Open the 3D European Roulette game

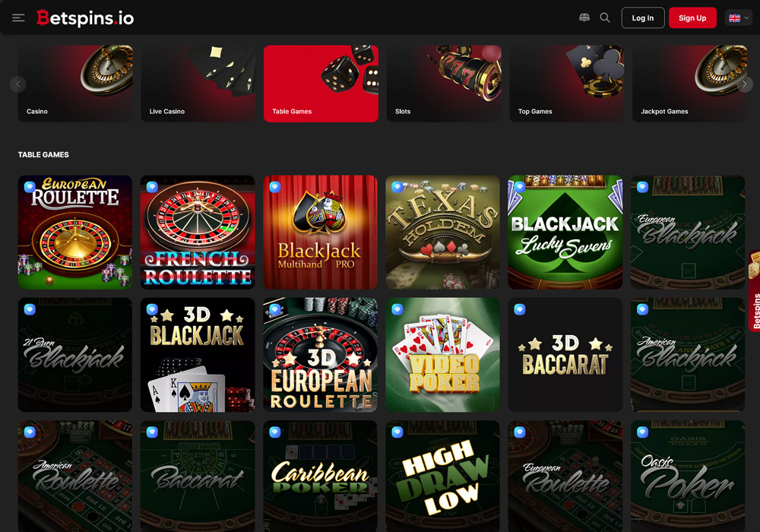[321, 355]
